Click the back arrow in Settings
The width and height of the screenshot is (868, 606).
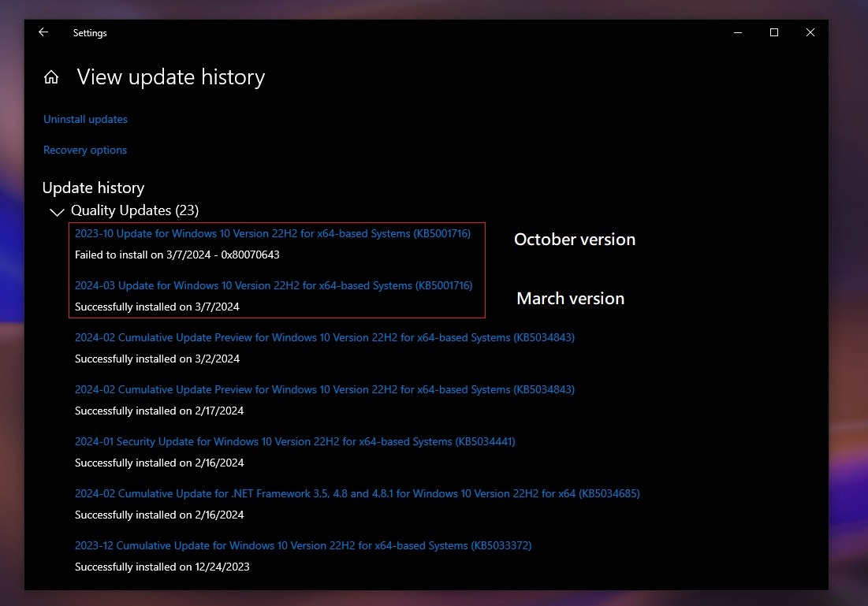43,32
